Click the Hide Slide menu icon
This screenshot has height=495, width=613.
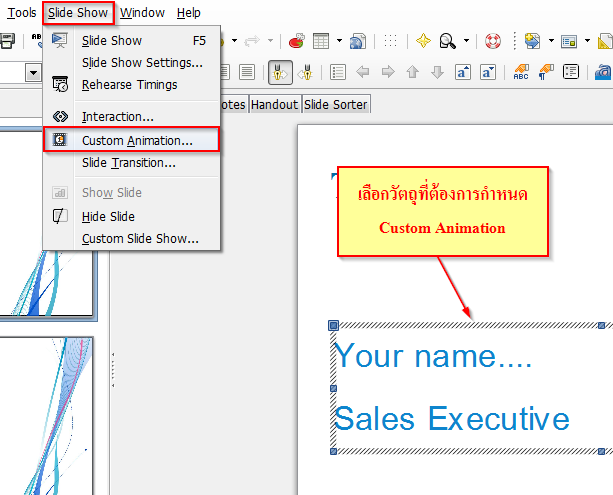(x=60, y=216)
